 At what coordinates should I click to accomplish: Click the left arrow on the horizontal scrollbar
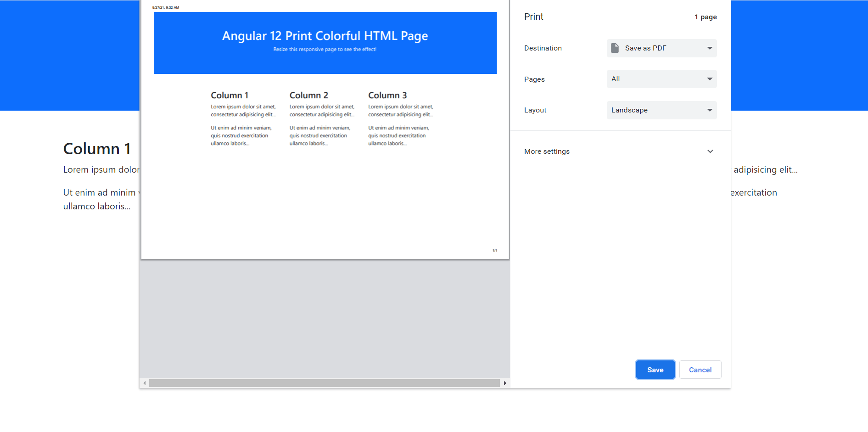[145, 382]
